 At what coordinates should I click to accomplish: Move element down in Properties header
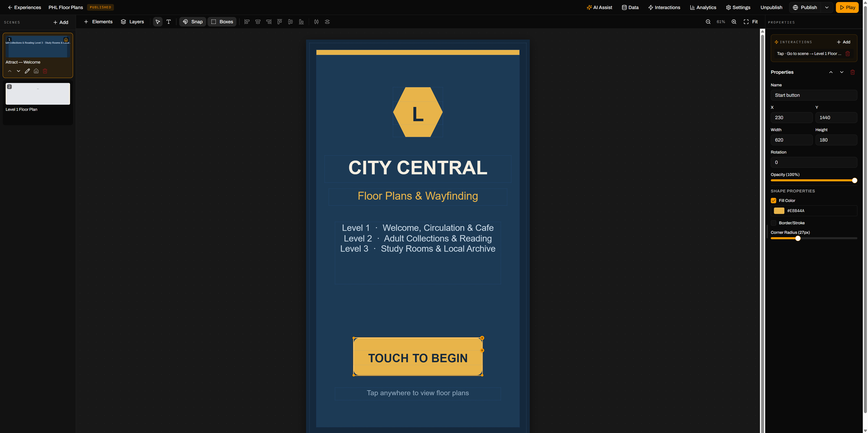[842, 72]
